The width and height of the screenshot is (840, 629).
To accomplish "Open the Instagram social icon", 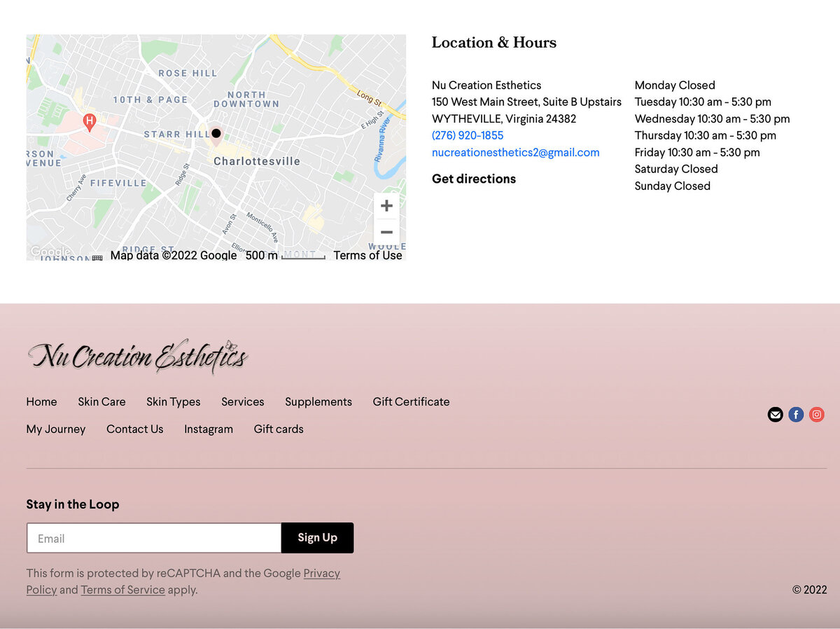I will point(817,415).
